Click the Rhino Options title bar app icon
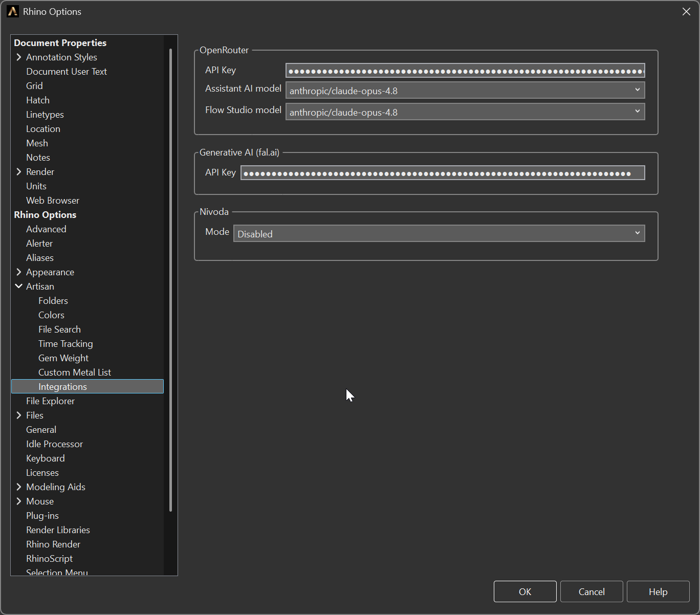This screenshot has width=700, height=615. click(13, 12)
